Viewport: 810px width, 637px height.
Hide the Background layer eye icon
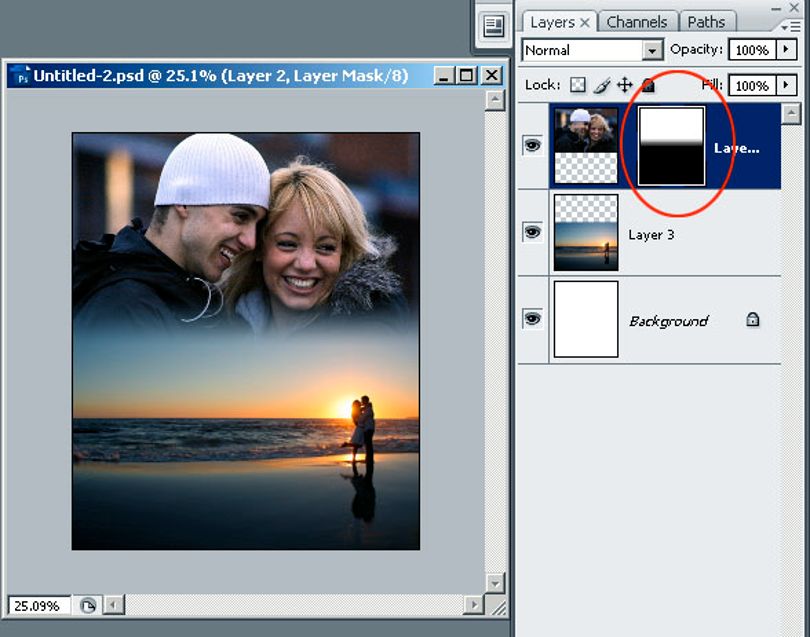pyautogui.click(x=532, y=318)
